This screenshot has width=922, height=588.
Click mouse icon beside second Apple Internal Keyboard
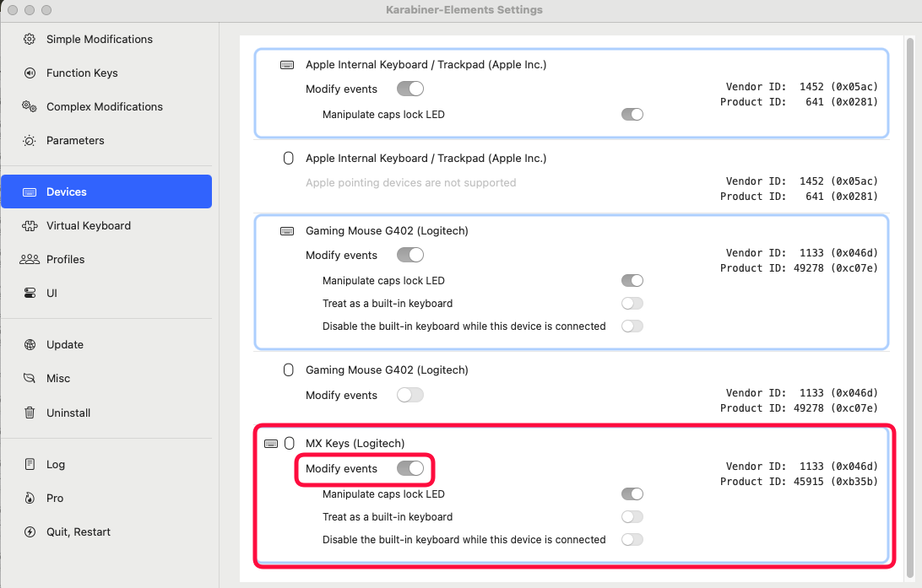(x=288, y=158)
